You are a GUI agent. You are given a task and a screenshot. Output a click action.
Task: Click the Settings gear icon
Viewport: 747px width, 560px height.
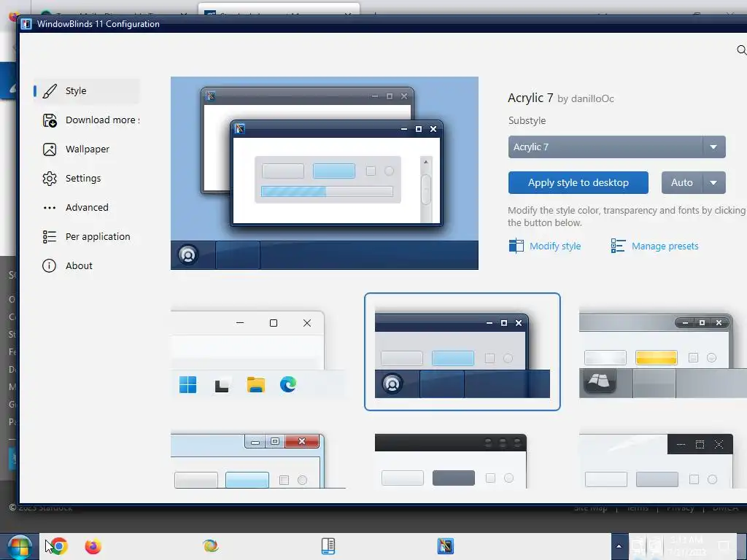tap(50, 179)
